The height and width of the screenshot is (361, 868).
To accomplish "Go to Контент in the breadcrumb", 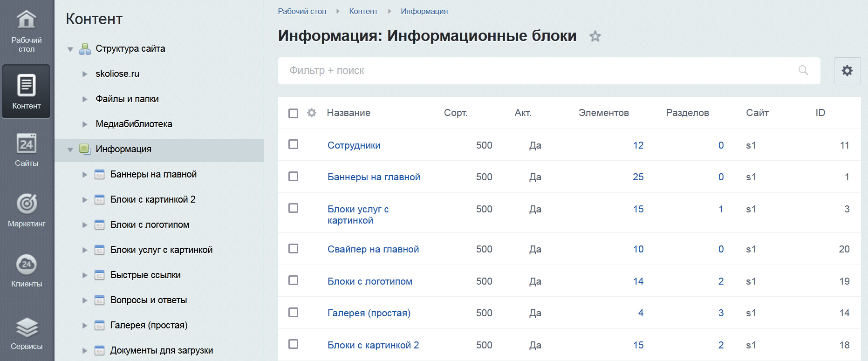I will tap(363, 11).
